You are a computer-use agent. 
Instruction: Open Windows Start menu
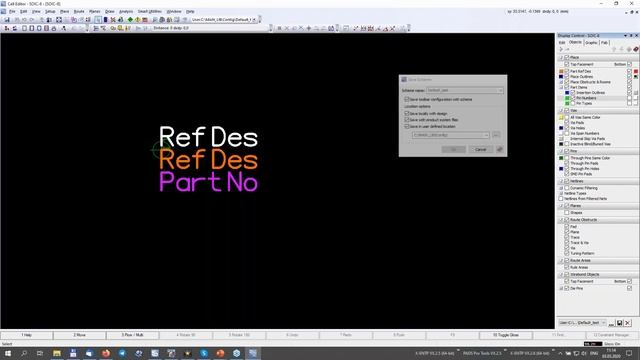(8, 353)
